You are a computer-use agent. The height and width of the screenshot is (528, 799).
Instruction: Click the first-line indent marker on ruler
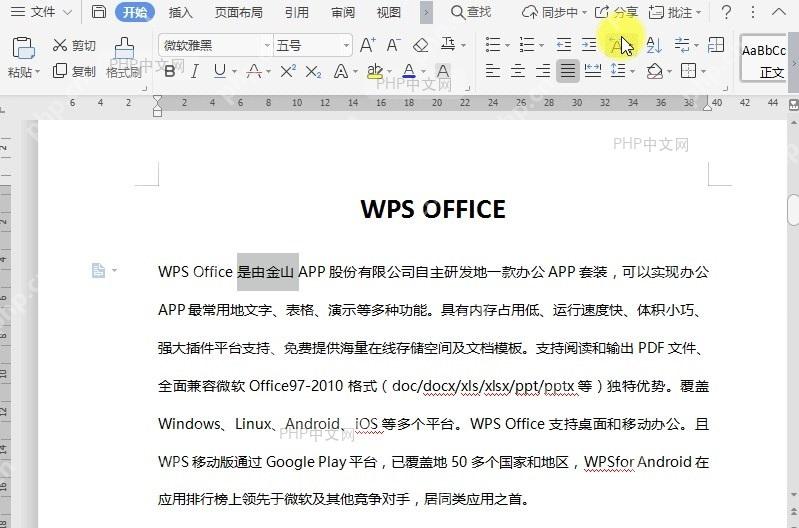[157, 100]
